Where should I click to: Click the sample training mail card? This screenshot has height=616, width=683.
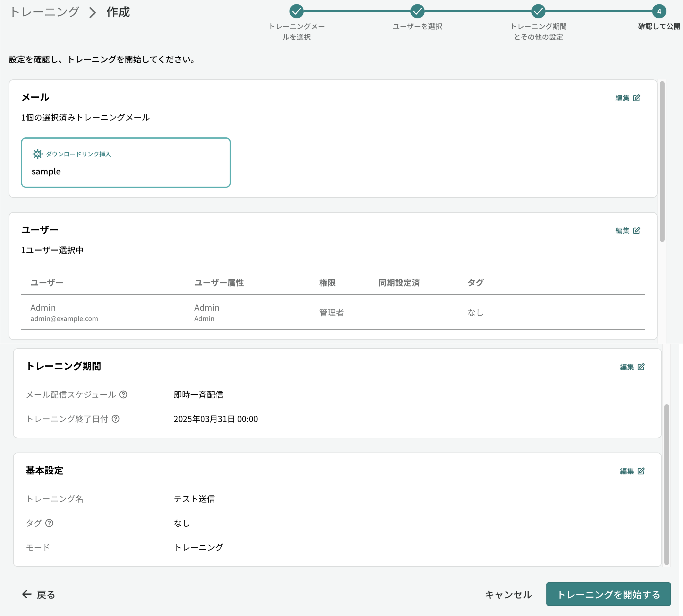pyautogui.click(x=126, y=162)
